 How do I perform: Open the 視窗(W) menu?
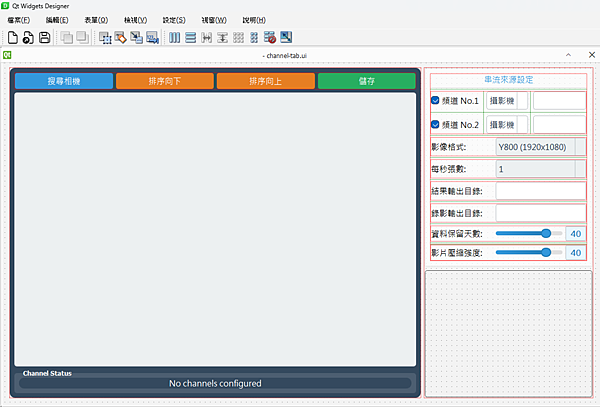coord(214,20)
